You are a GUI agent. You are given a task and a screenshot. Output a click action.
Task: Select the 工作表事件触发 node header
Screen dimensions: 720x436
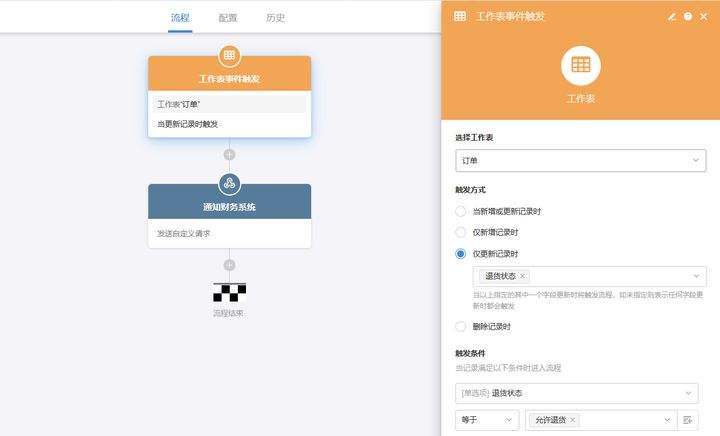tap(229, 73)
